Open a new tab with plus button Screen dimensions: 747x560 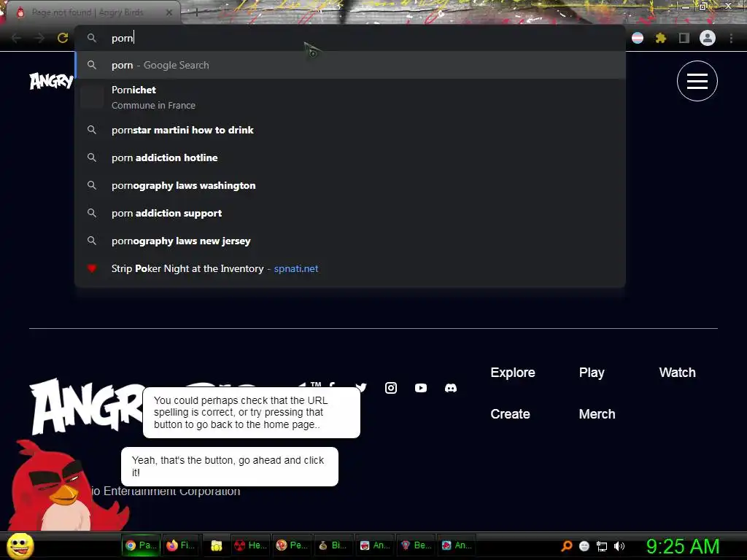click(196, 13)
